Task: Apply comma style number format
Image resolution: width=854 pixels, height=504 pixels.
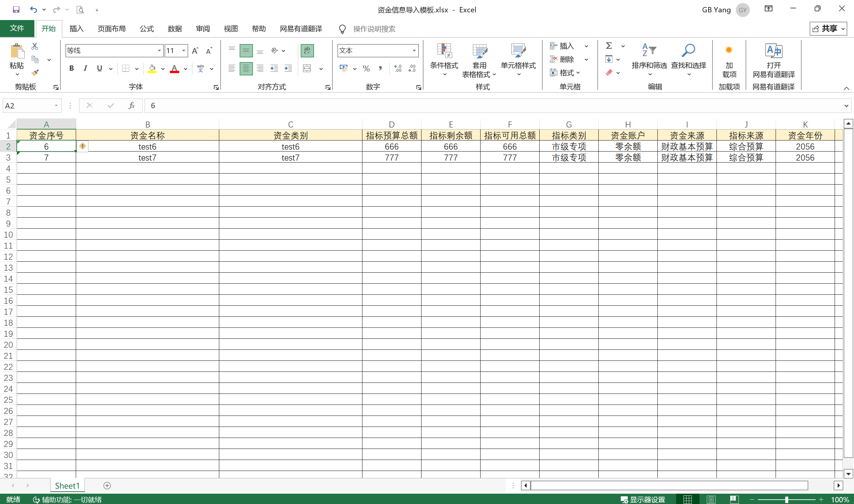Action: pyautogui.click(x=380, y=69)
